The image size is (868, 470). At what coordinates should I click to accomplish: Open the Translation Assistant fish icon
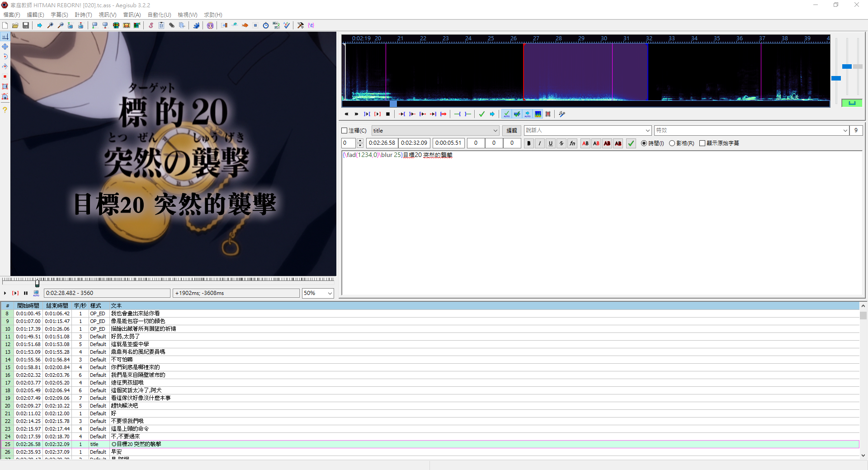pyautogui.click(x=245, y=25)
